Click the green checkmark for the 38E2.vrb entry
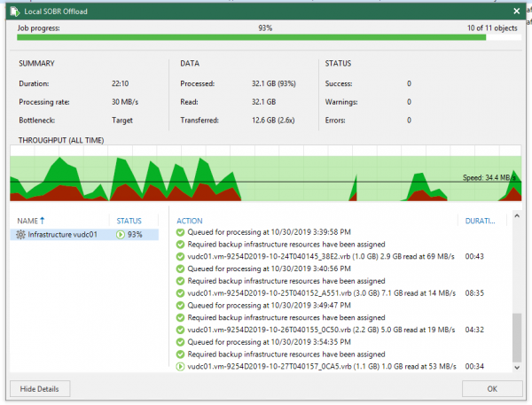The width and height of the screenshot is (532, 405). [180, 256]
